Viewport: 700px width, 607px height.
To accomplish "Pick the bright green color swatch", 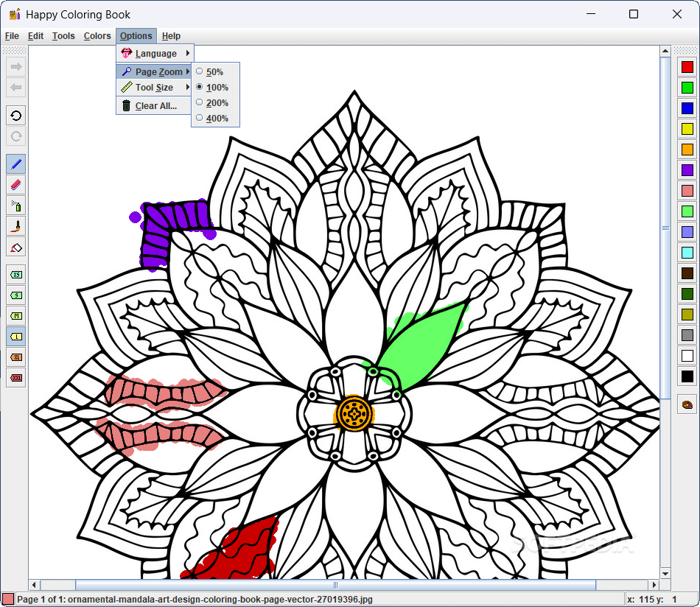I will [x=687, y=88].
